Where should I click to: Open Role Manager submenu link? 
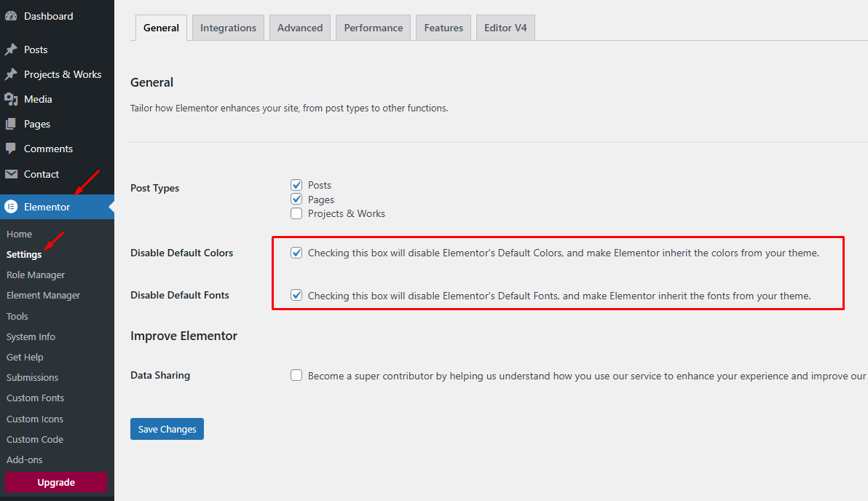click(x=36, y=275)
